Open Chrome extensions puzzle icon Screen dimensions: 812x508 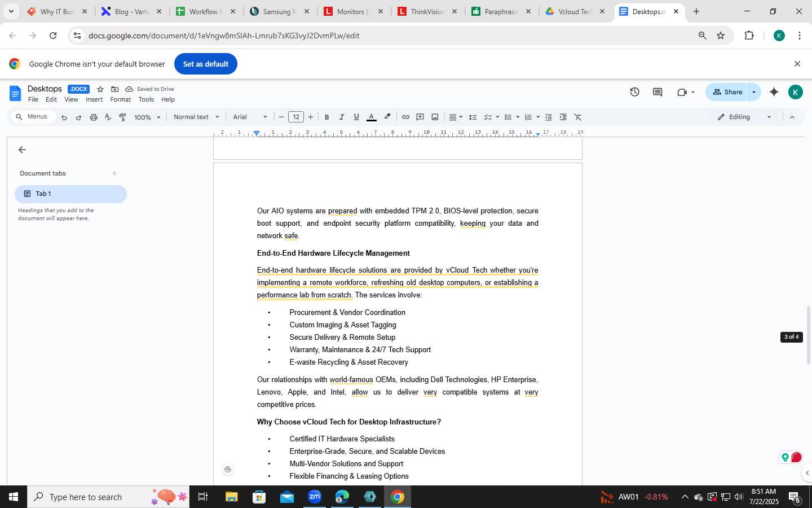point(749,36)
